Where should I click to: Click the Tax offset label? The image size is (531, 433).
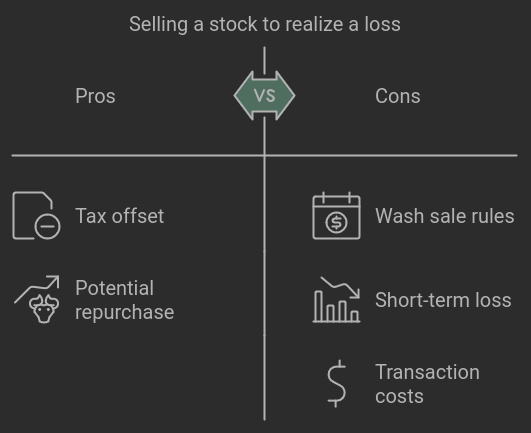tap(120, 216)
